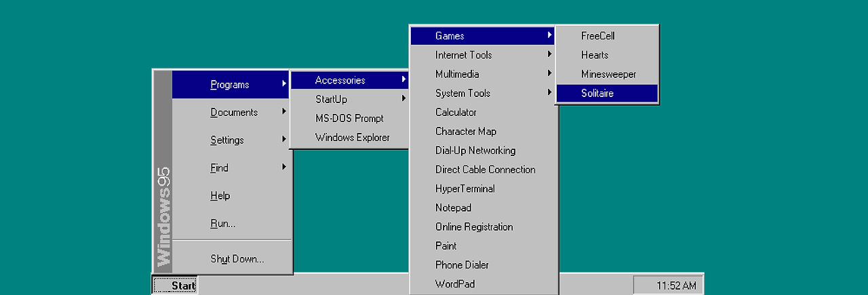868x295 pixels.
Task: Start the Solitaire game
Action: [x=607, y=93]
